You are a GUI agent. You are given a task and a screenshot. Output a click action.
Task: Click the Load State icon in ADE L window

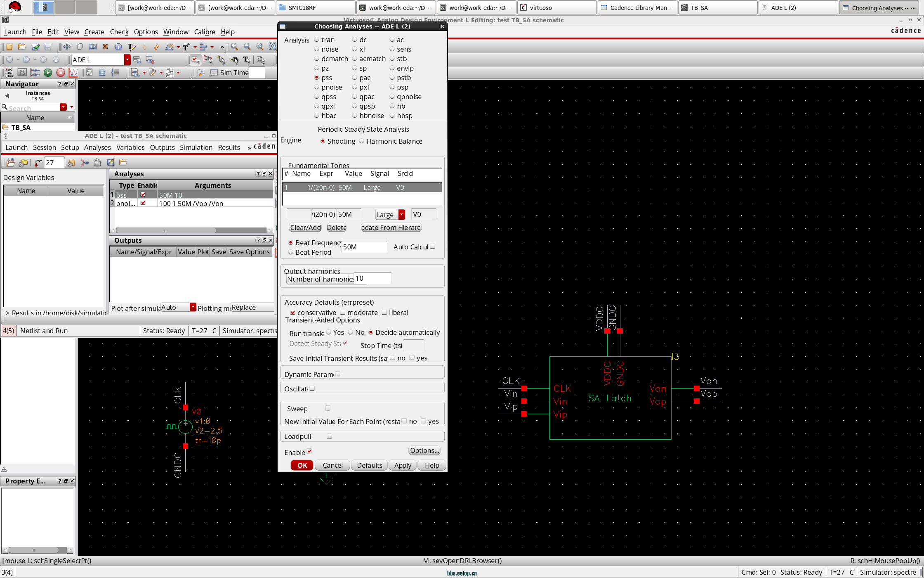coord(123,163)
